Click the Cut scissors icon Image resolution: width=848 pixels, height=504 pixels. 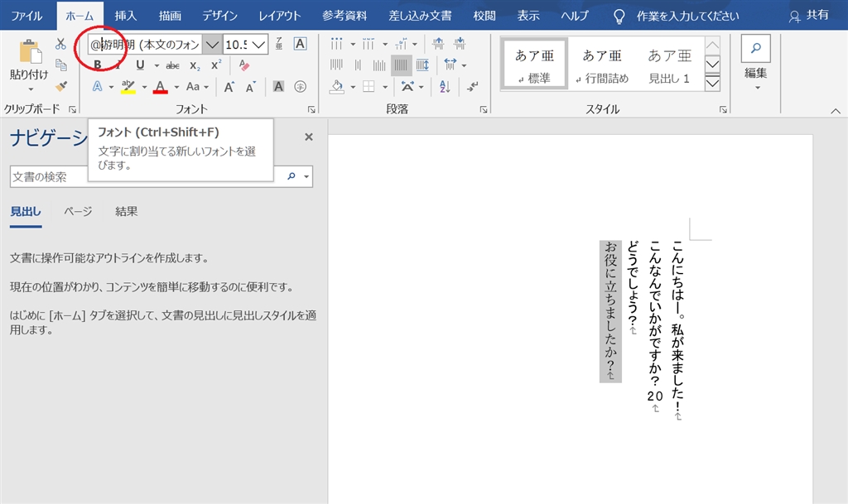pos(60,45)
